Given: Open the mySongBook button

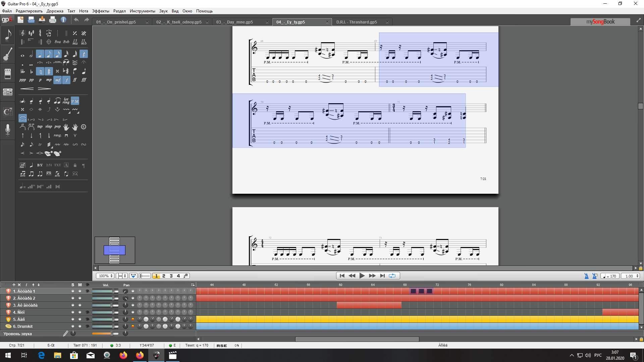Looking at the screenshot, I should coord(600,22).
